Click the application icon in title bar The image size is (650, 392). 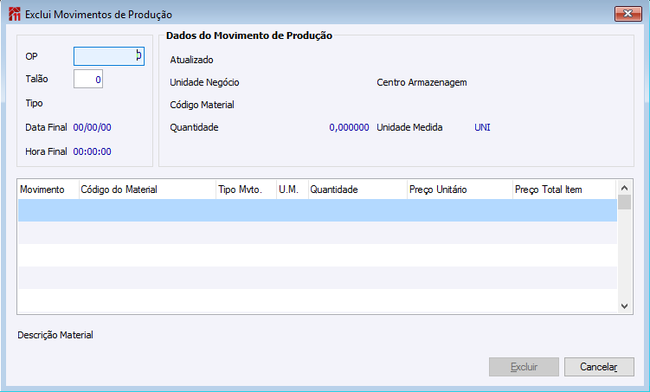14,14
